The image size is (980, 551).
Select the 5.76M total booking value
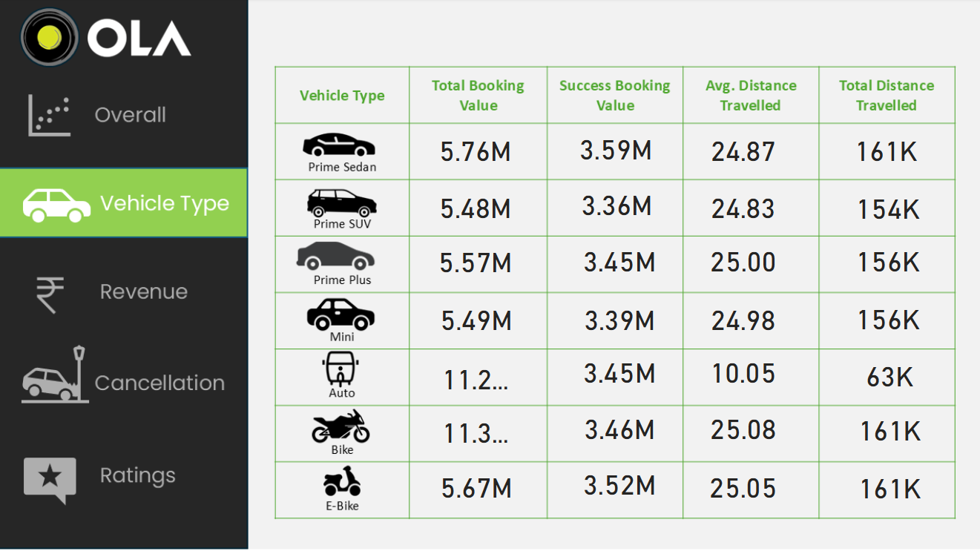click(x=476, y=152)
